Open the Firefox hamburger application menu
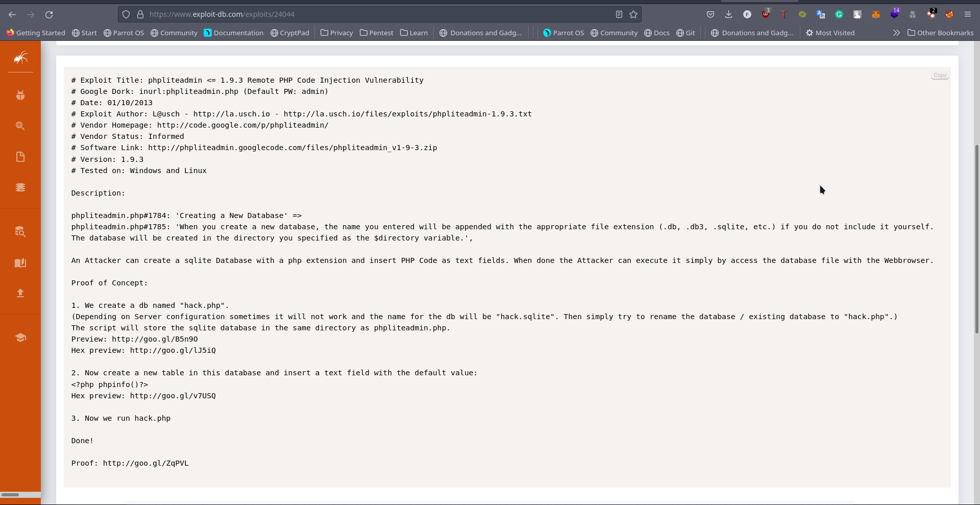This screenshot has width=980, height=505. pos(968,14)
